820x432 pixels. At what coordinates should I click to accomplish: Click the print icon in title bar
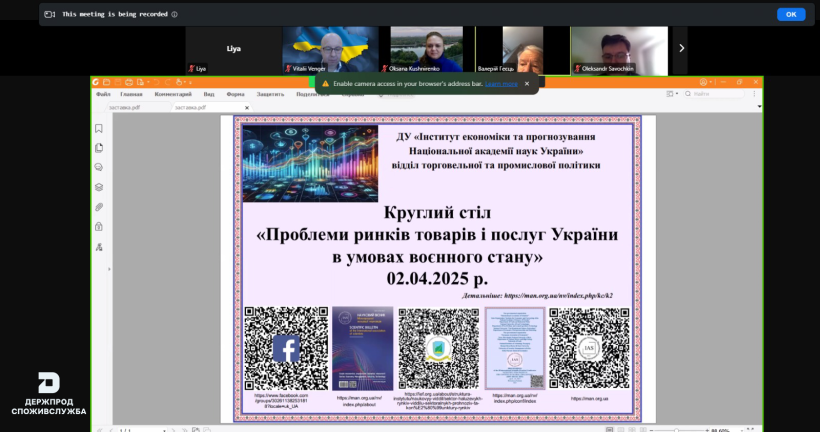coord(129,82)
